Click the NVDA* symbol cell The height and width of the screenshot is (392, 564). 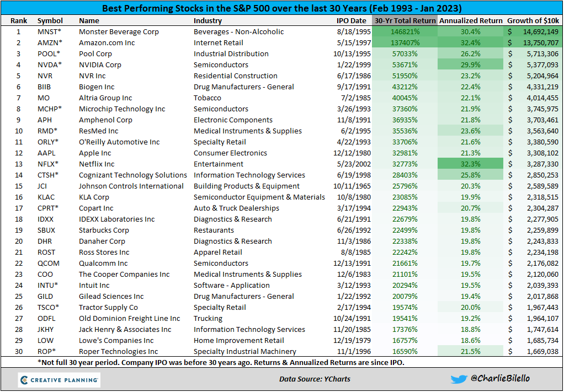(49, 65)
